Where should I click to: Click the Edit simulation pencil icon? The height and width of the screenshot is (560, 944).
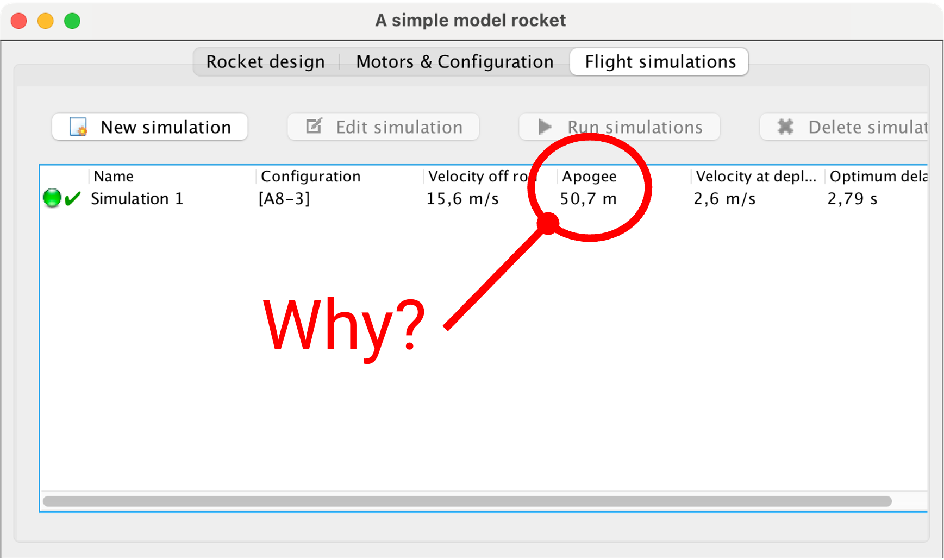point(314,126)
